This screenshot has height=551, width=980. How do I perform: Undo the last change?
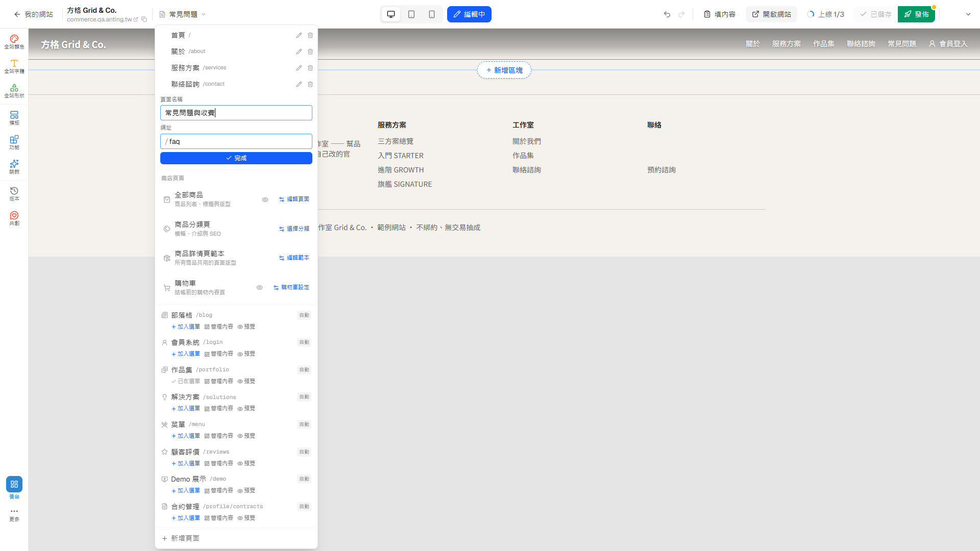[667, 14]
